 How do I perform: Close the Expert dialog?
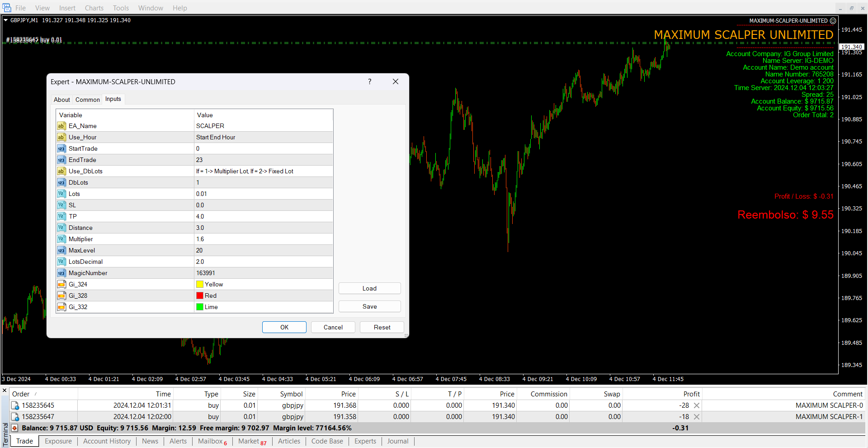pos(396,81)
